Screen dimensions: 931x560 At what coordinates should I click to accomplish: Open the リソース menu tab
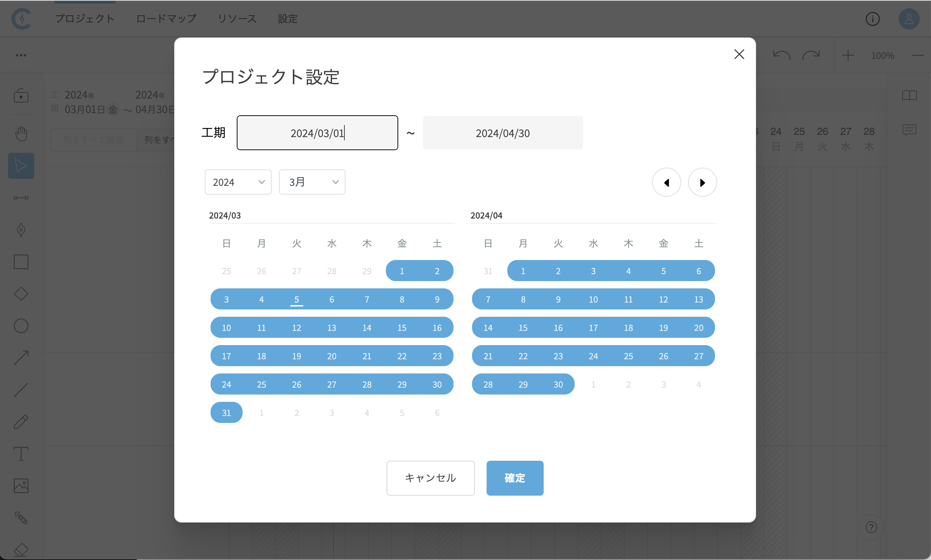coord(237,19)
